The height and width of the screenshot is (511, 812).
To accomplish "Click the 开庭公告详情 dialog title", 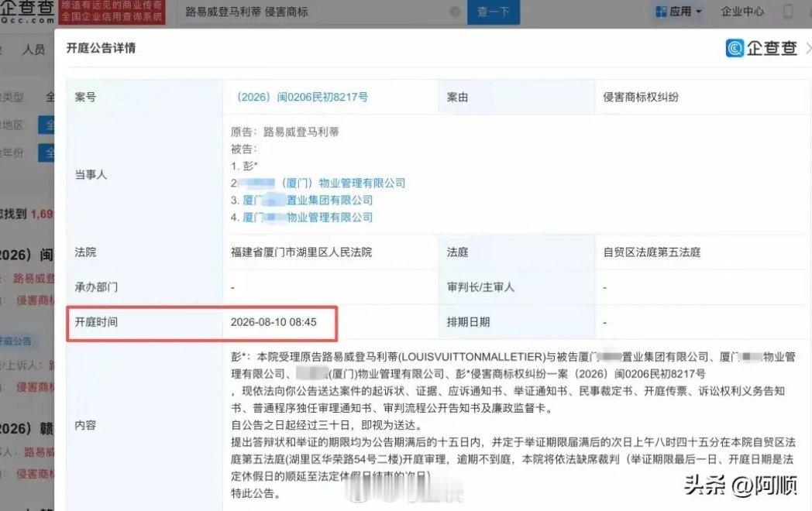I will point(101,48).
